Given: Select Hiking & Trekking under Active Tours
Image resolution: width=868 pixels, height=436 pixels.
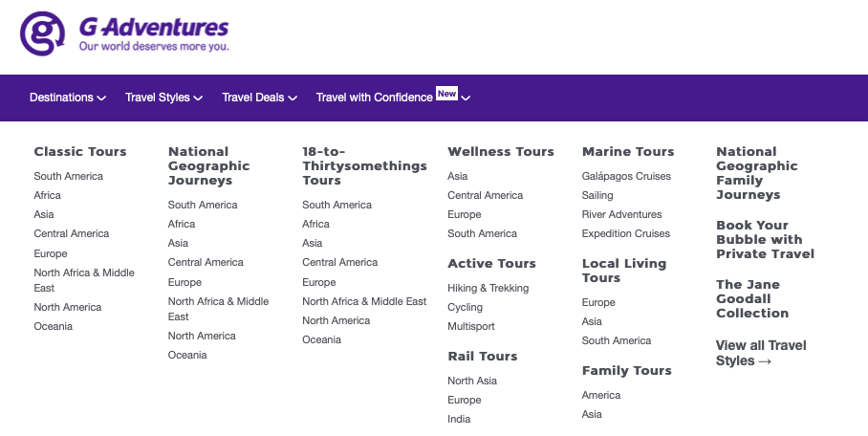Looking at the screenshot, I should (x=488, y=288).
